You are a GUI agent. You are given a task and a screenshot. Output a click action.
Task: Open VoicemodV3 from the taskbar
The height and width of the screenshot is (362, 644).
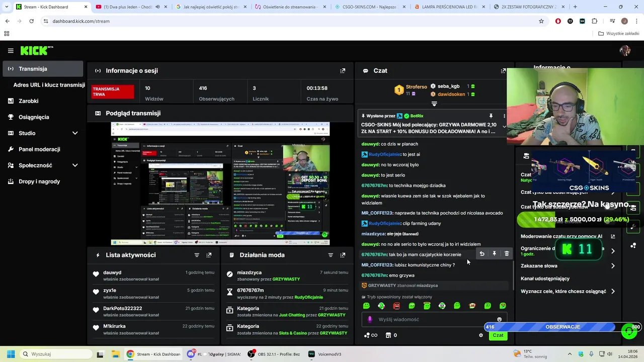tap(325, 354)
